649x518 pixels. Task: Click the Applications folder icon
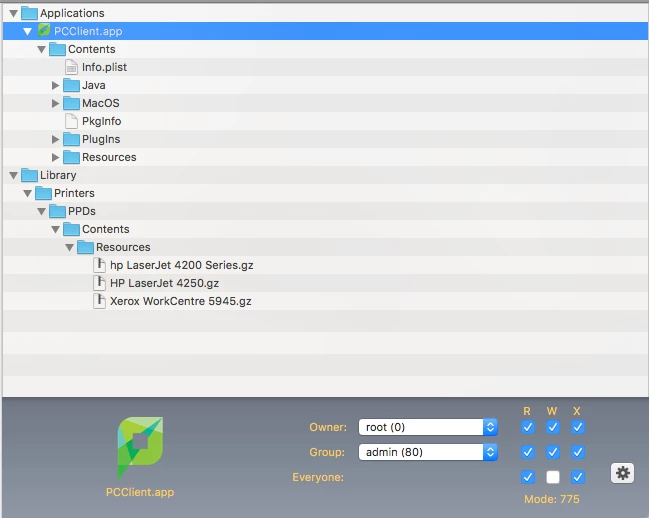(x=29, y=13)
